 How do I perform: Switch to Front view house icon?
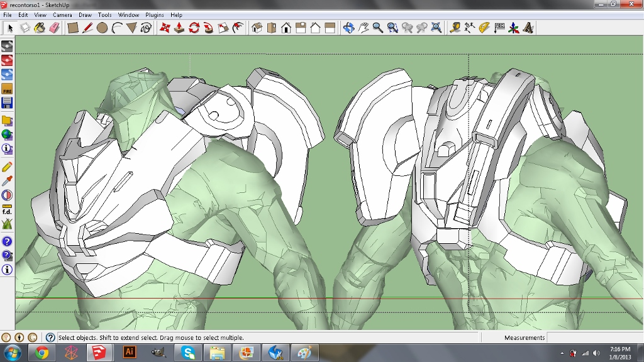[286, 28]
